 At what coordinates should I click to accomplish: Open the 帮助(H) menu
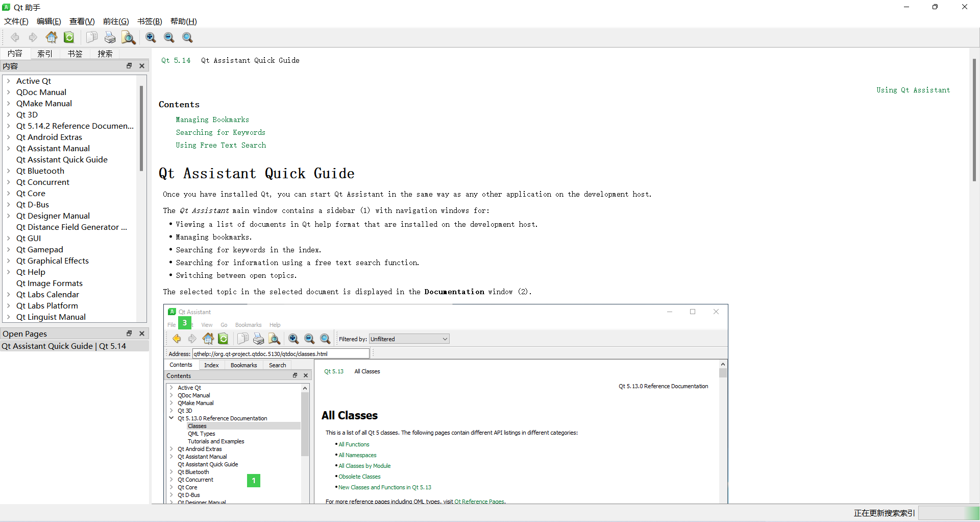tap(184, 21)
